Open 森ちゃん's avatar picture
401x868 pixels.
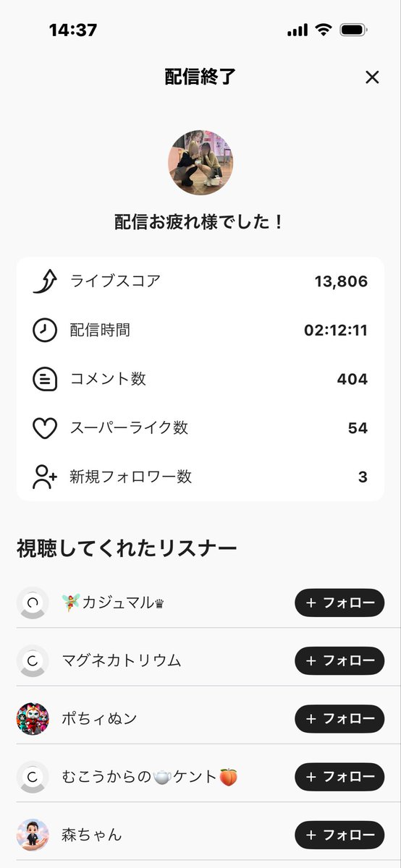point(33,835)
